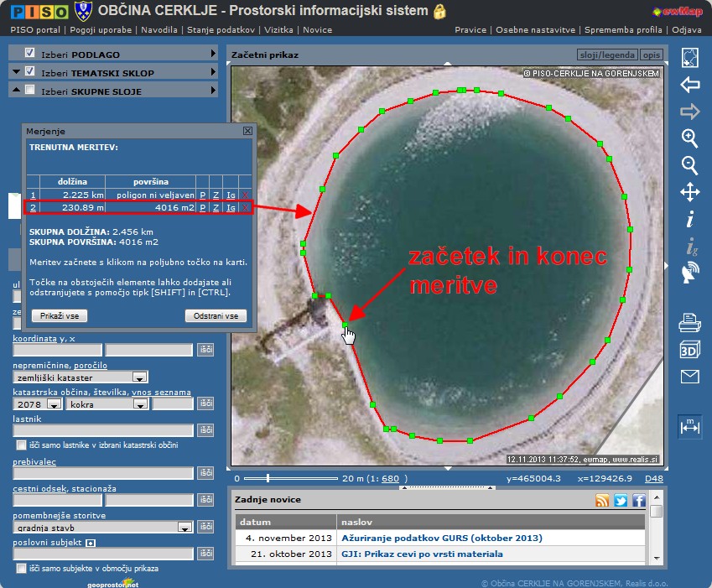Toggle the distance measurement tool
Viewport: 712px width, 588px height.
(x=689, y=427)
